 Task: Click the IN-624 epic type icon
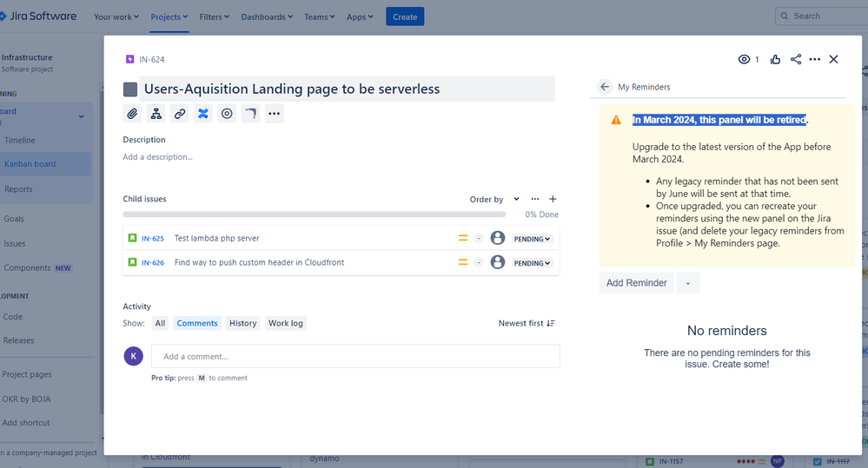(129, 59)
